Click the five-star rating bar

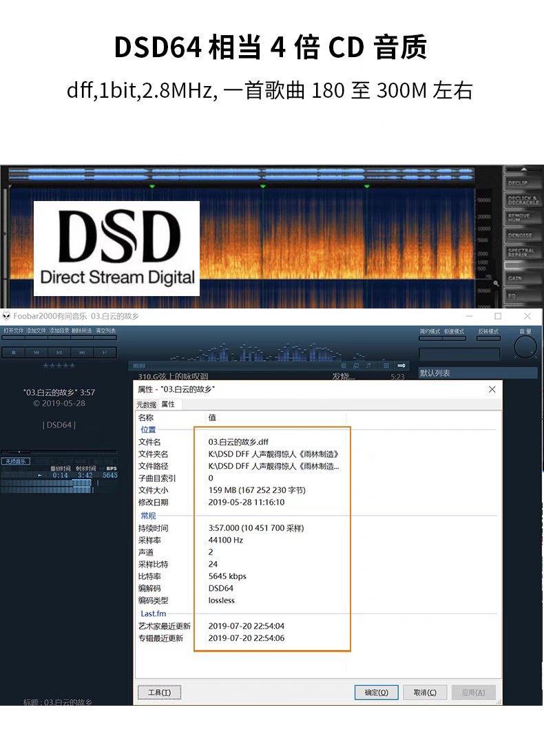(x=59, y=366)
